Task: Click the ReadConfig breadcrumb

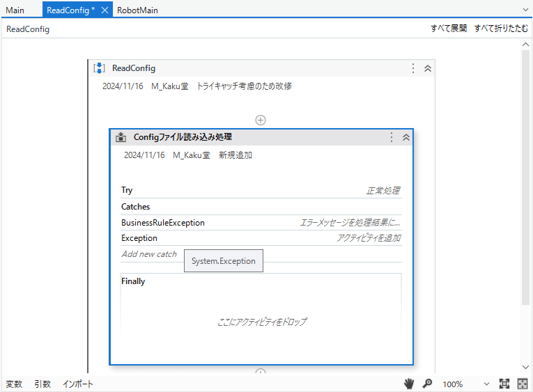Action: (x=28, y=29)
